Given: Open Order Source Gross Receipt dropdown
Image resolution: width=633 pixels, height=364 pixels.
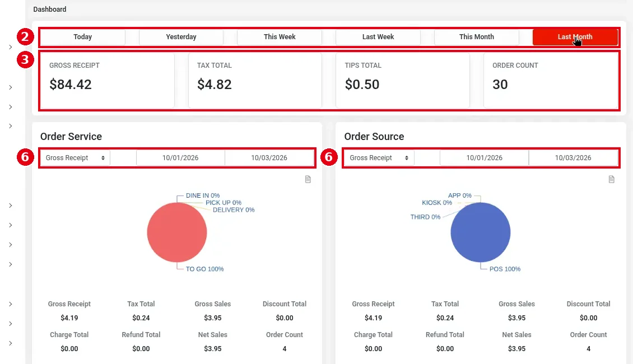Looking at the screenshot, I should click(x=379, y=158).
